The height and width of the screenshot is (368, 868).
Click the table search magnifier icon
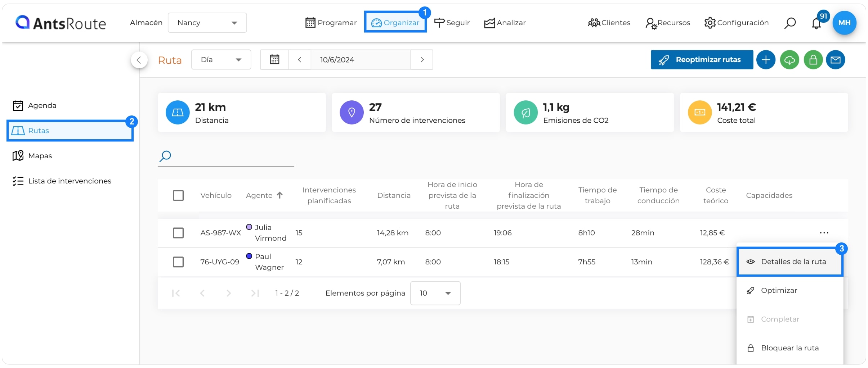[x=165, y=156]
